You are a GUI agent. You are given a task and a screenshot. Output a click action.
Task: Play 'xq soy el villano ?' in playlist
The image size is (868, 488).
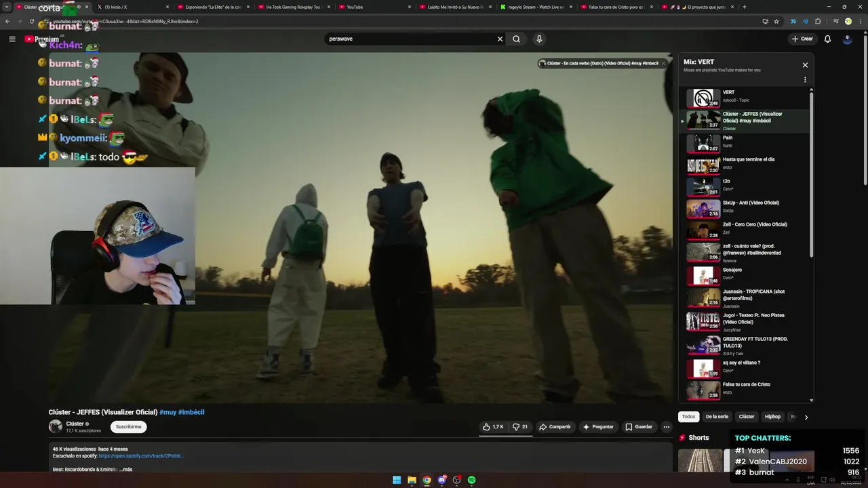pyautogui.click(x=744, y=368)
